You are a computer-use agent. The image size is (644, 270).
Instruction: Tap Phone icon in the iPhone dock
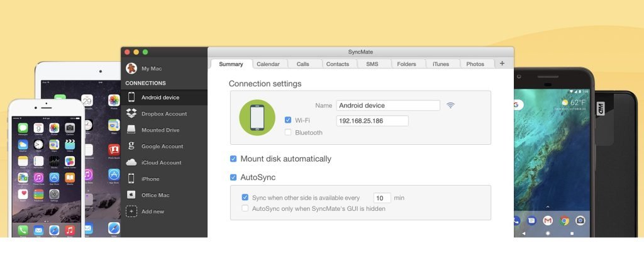click(23, 230)
